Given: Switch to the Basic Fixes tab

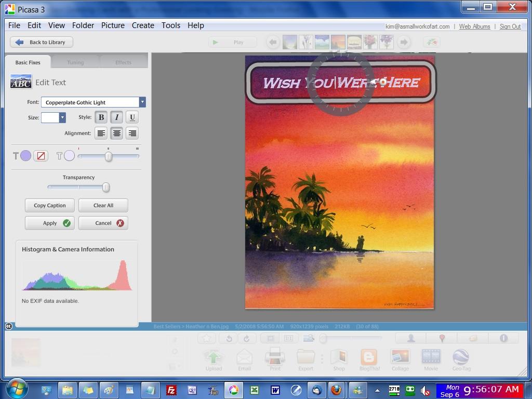Looking at the screenshot, I should click(28, 62).
